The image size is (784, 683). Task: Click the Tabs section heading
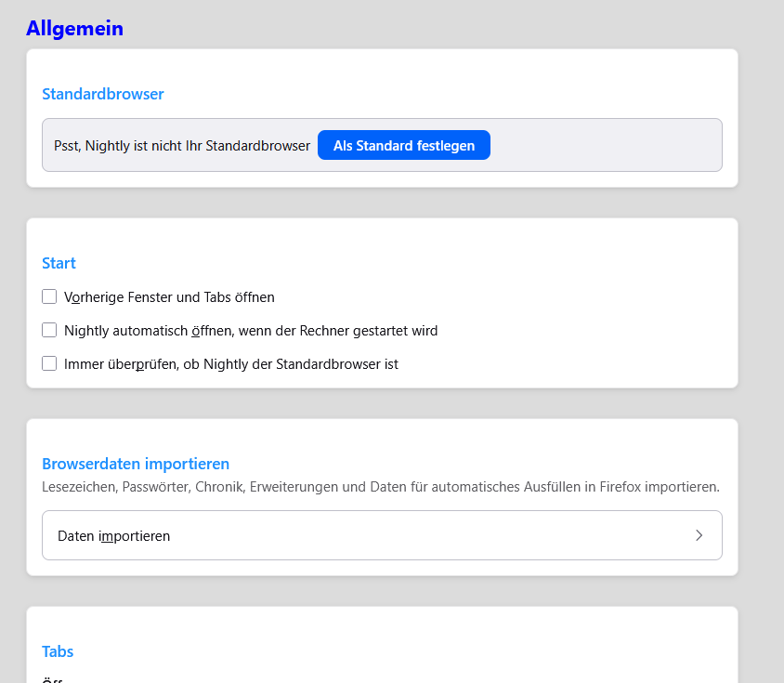coord(58,651)
